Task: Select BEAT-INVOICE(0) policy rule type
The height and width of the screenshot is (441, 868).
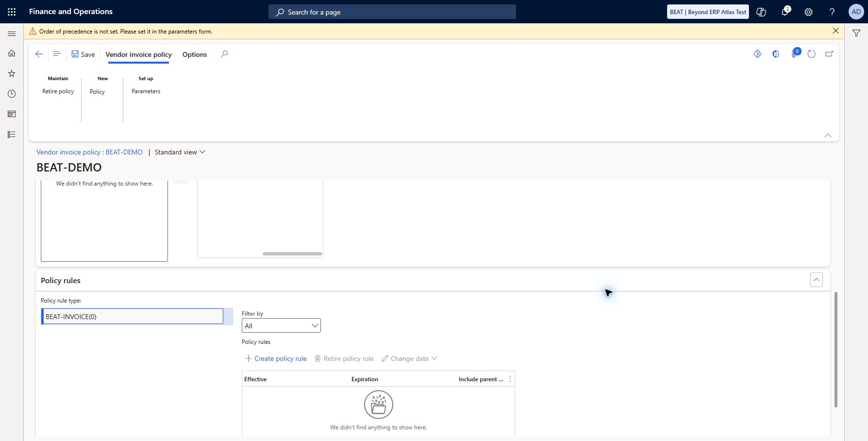Action: [132, 316]
